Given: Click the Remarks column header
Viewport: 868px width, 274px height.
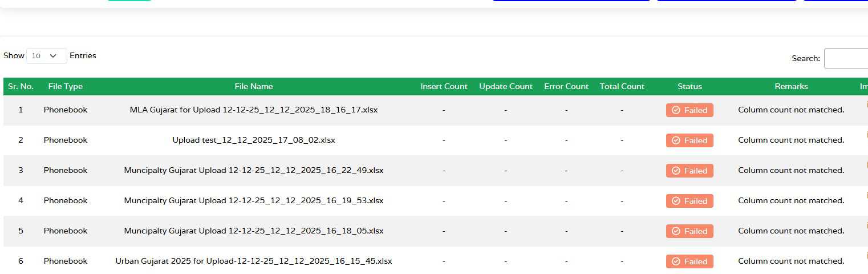Looking at the screenshot, I should point(791,87).
